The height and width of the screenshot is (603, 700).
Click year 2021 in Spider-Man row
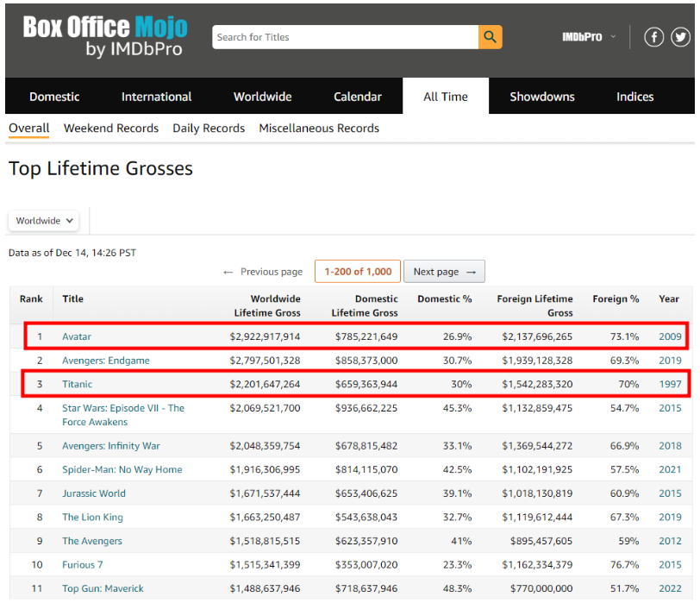(670, 469)
